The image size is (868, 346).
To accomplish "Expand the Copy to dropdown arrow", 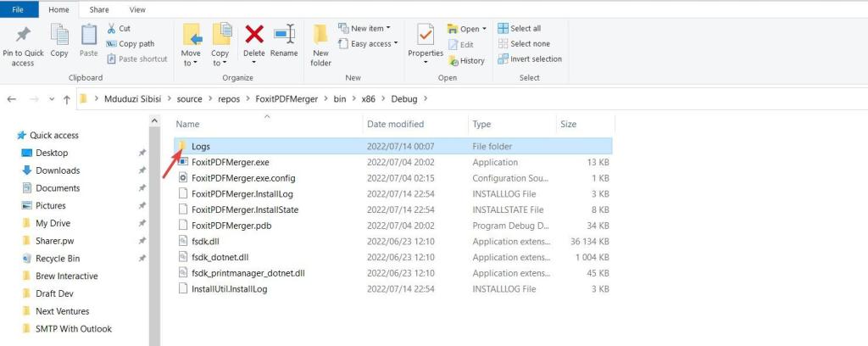I will (x=223, y=63).
